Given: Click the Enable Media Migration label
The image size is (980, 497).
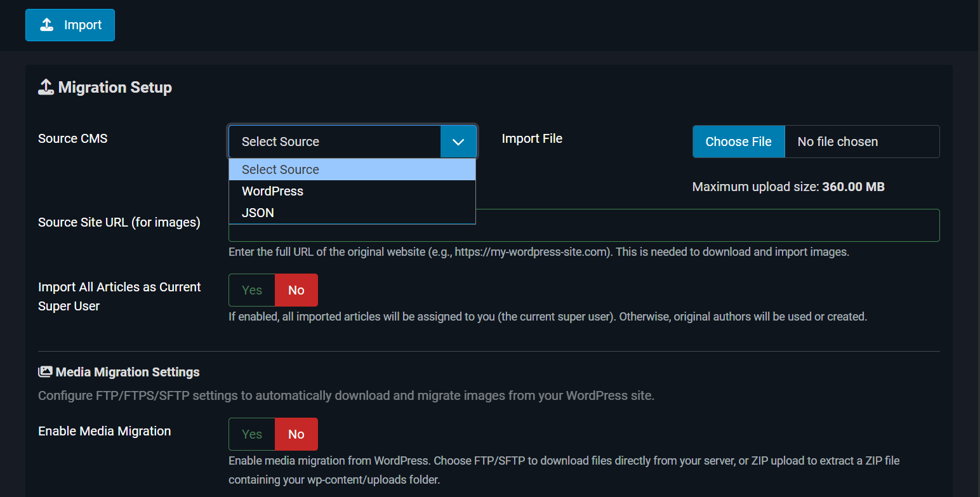Looking at the screenshot, I should (105, 431).
